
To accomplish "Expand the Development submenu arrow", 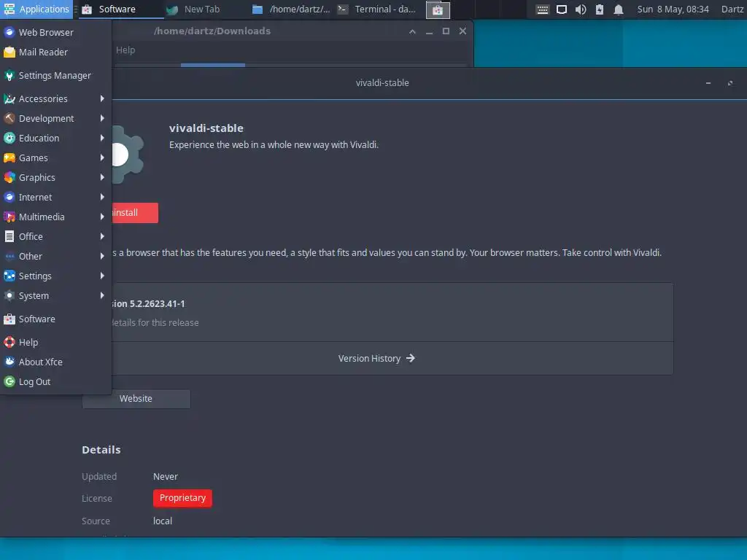I will (x=102, y=118).
